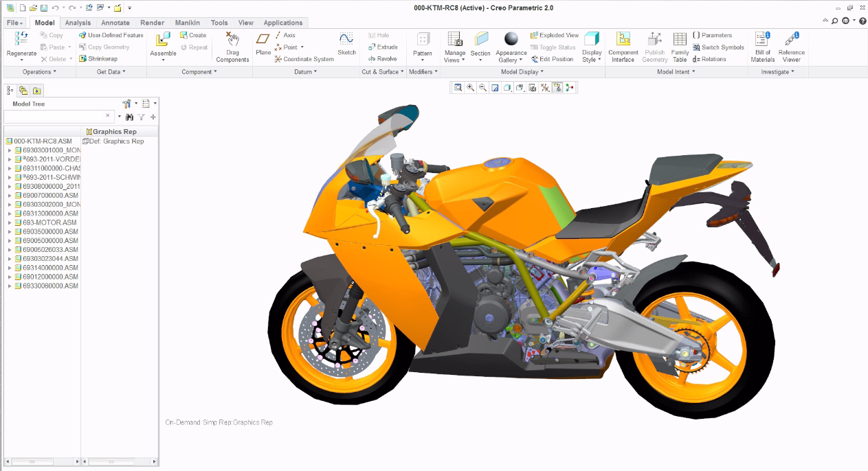The image size is (868, 471).
Task: Expand the Cut & Surface group dropdown
Action: 383,71
